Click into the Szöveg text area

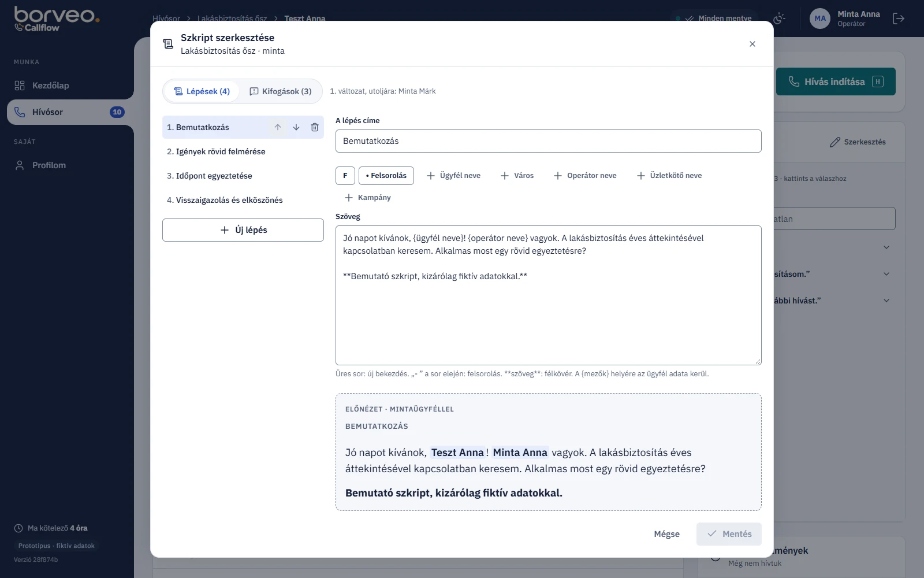549,295
